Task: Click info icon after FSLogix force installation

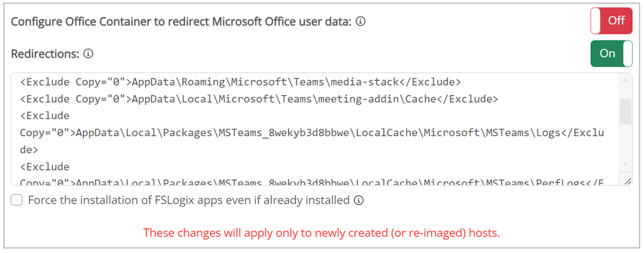Action: click(x=359, y=201)
